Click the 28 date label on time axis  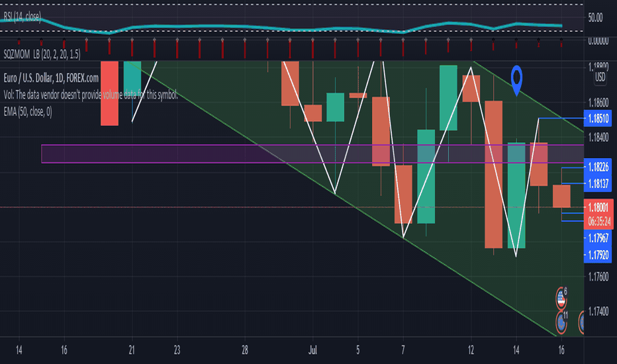(245, 350)
